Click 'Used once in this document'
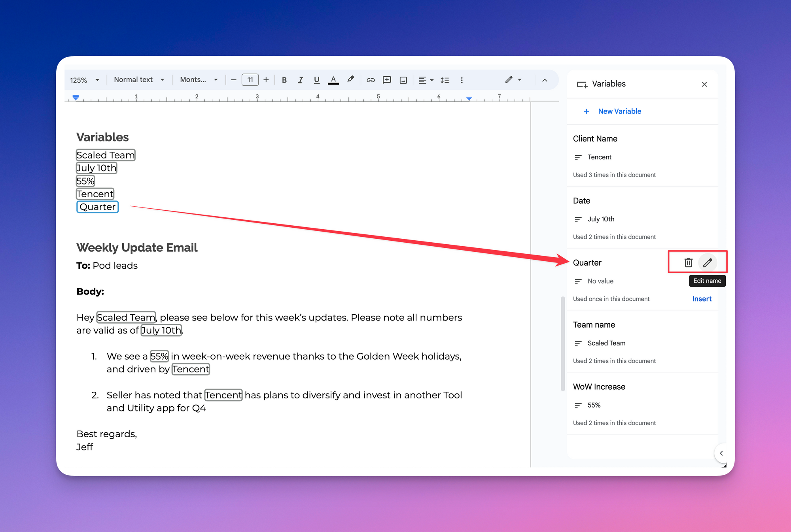The height and width of the screenshot is (532, 791). pos(611,299)
